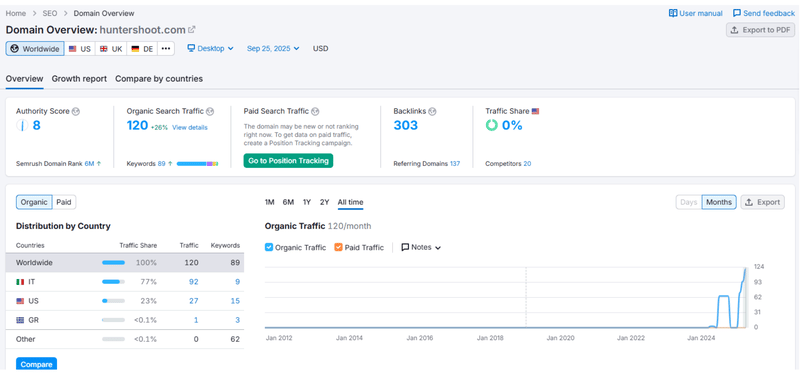Viewport: 800px width, 375px height.
Task: Open SEO breadcrumb link
Action: (x=49, y=13)
